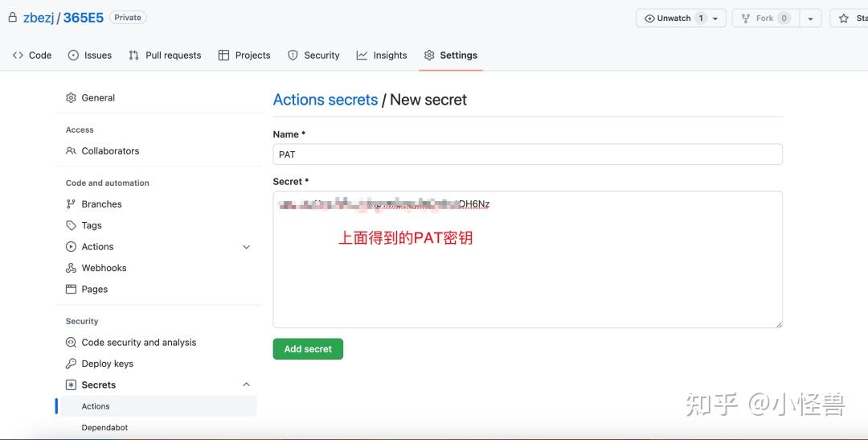Image resolution: width=868 pixels, height=440 pixels.
Task: Click the Secret textarea resize handle
Action: 779,324
